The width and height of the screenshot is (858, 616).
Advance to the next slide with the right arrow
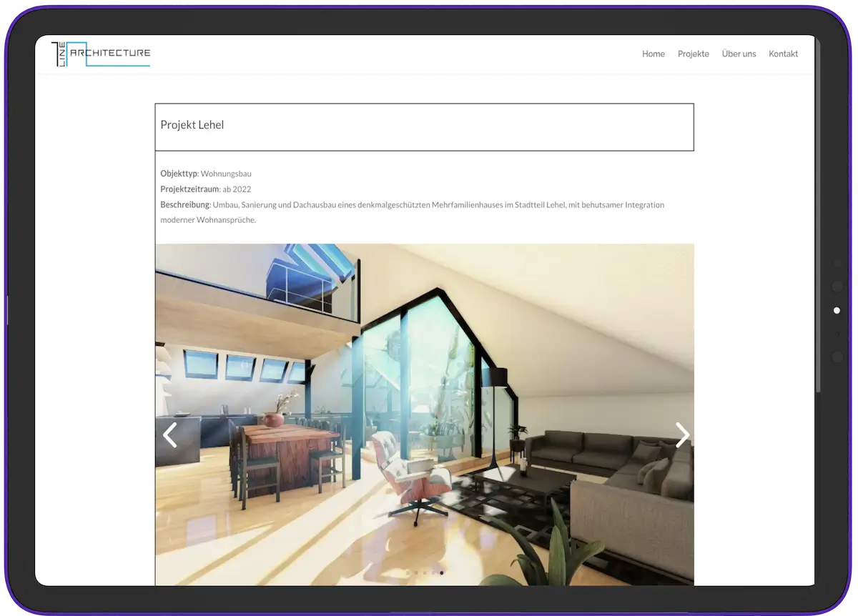point(683,434)
